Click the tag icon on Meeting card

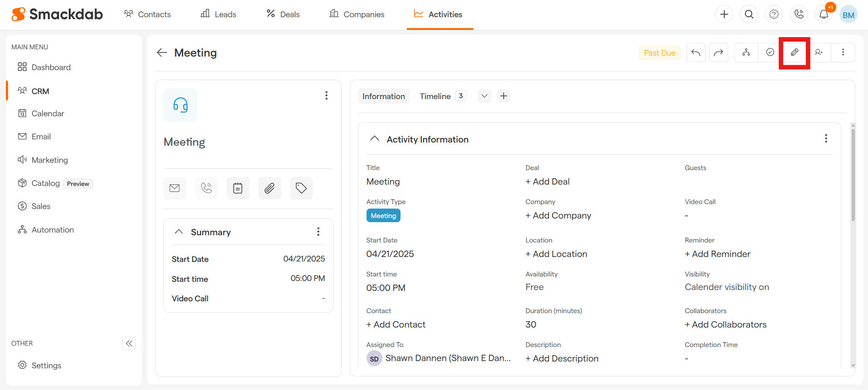301,188
